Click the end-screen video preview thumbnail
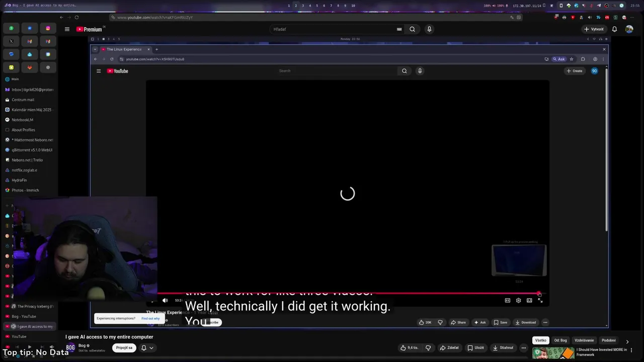 519,260
